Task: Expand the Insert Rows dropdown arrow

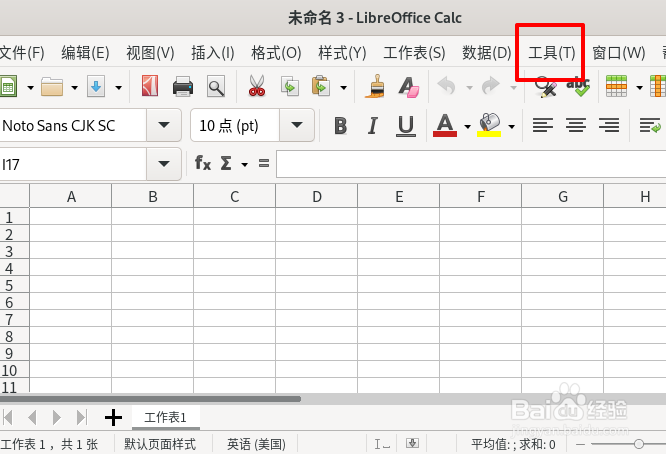Action: 639,88
